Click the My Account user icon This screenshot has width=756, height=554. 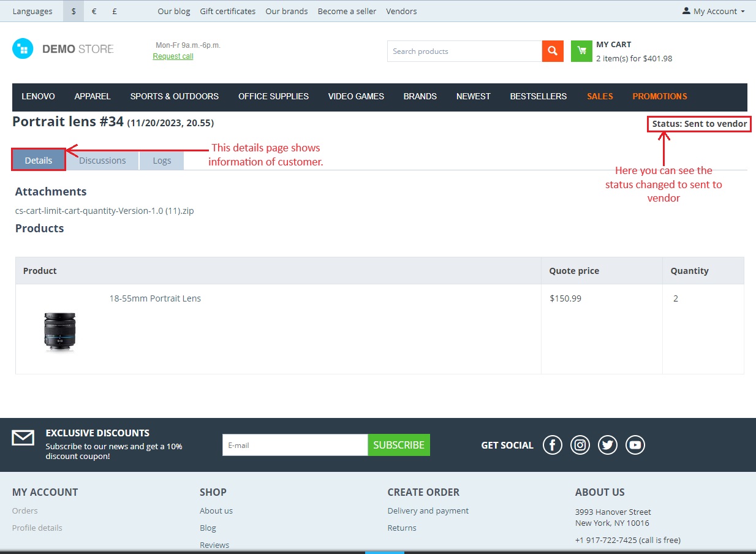[686, 11]
